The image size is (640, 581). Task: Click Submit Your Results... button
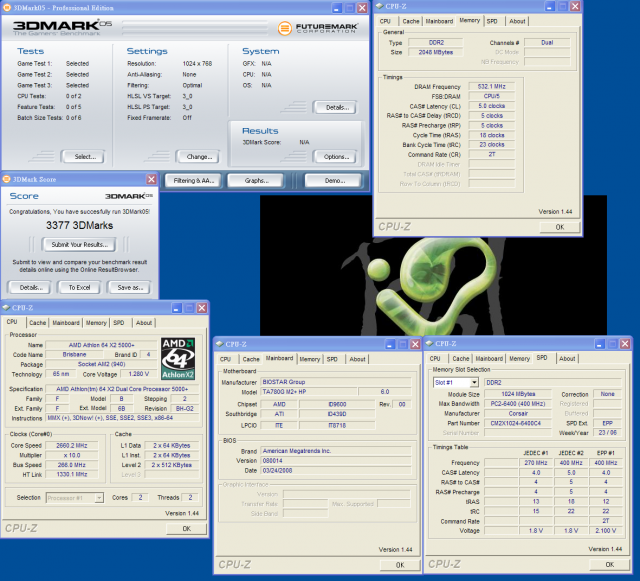click(x=79, y=245)
